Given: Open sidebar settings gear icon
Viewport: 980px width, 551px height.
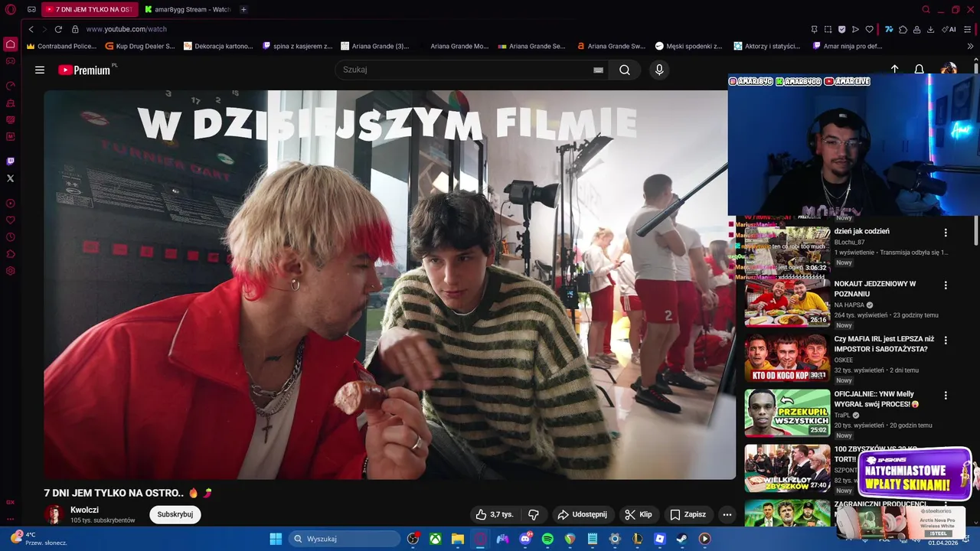Looking at the screenshot, I should [10, 271].
